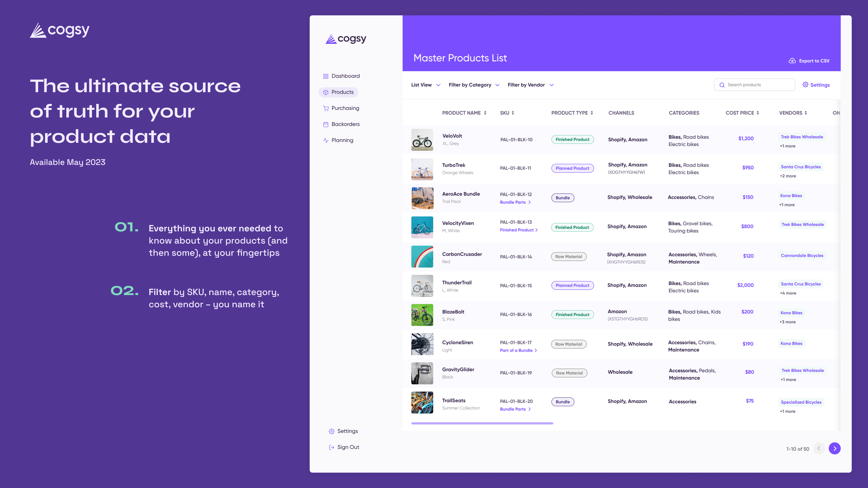Click the Export to CSV cloud icon

tap(792, 61)
